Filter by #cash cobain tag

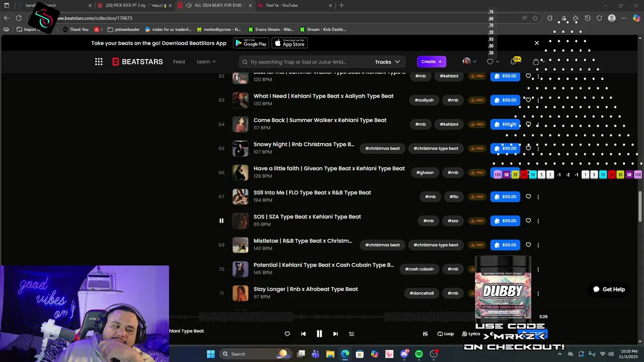point(420,269)
